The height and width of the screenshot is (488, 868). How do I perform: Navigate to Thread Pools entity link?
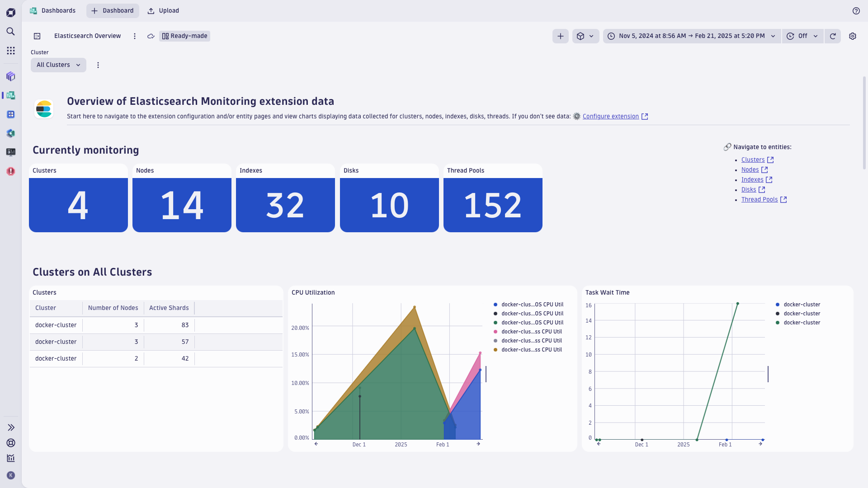(759, 200)
